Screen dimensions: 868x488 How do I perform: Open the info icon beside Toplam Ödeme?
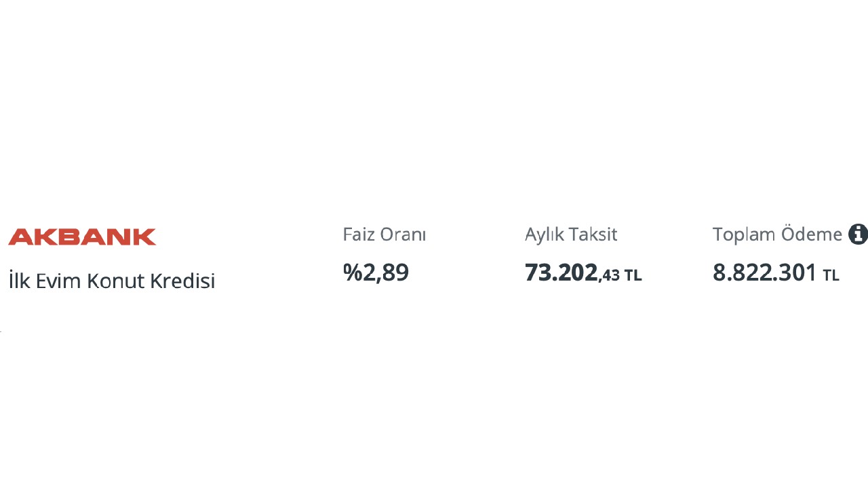(858, 235)
